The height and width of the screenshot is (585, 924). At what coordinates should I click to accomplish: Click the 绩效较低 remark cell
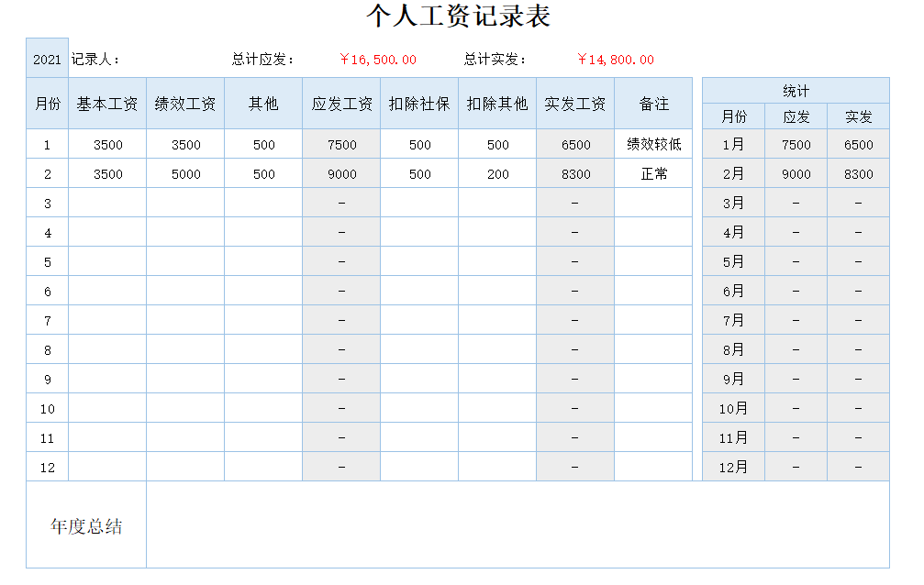(653, 145)
